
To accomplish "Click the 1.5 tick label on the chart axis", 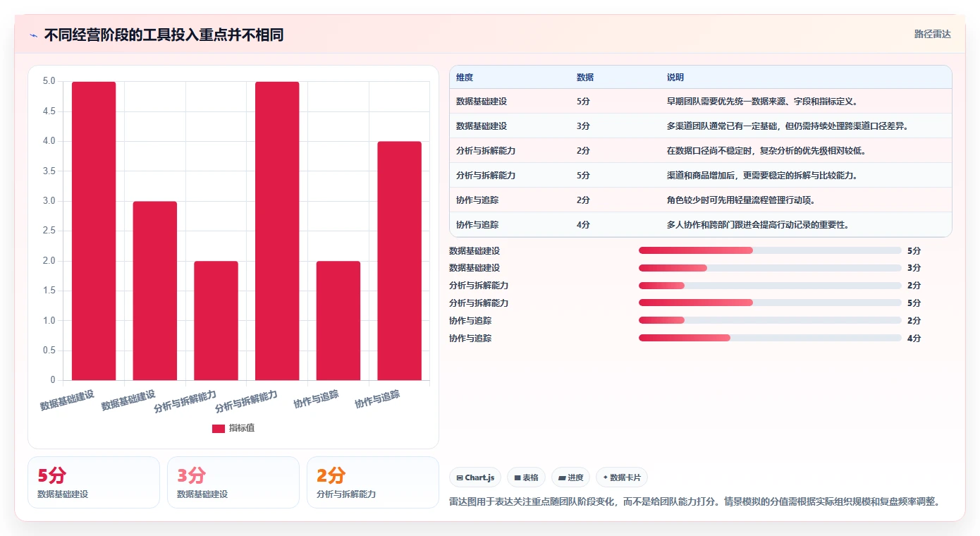I will (49, 291).
